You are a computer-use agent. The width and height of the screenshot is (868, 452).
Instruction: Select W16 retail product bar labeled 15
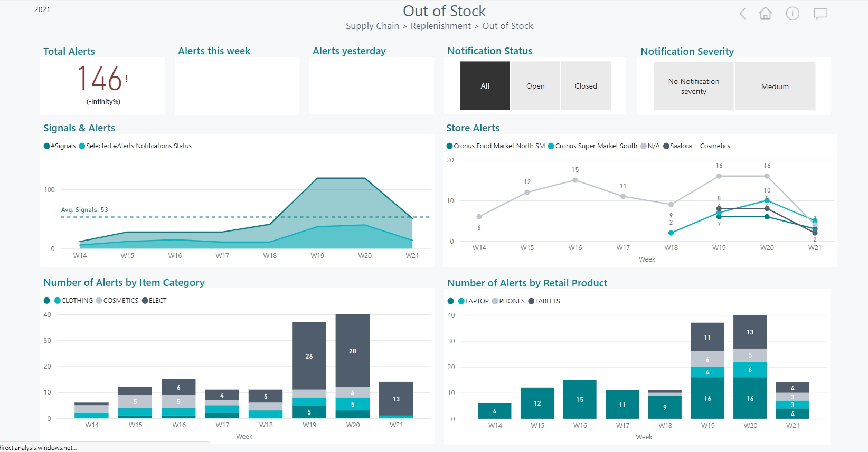(580, 399)
